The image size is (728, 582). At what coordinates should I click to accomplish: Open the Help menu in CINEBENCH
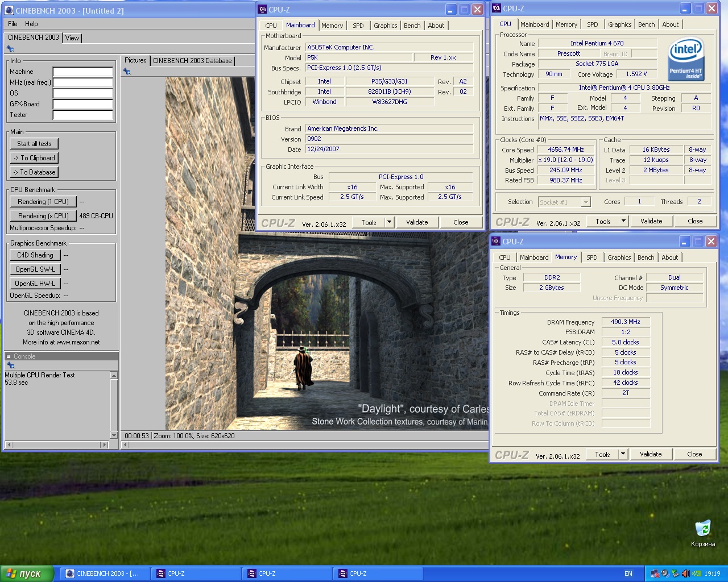31,24
